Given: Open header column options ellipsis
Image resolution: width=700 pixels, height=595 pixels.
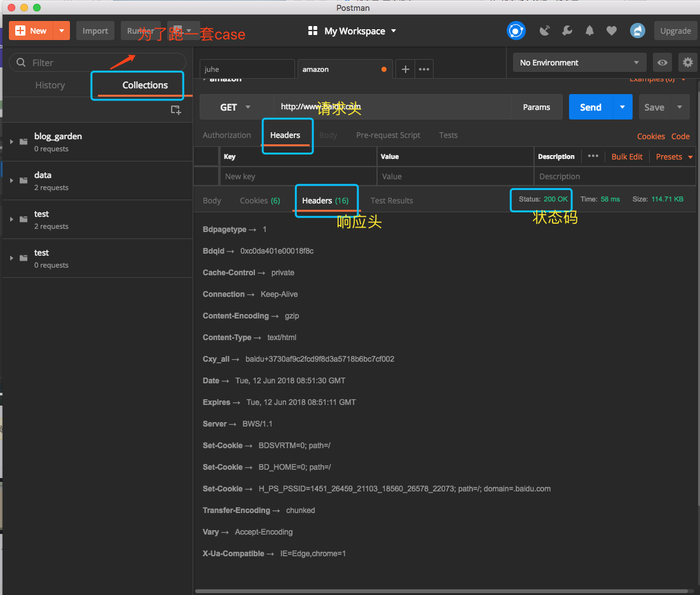Looking at the screenshot, I should click(593, 156).
